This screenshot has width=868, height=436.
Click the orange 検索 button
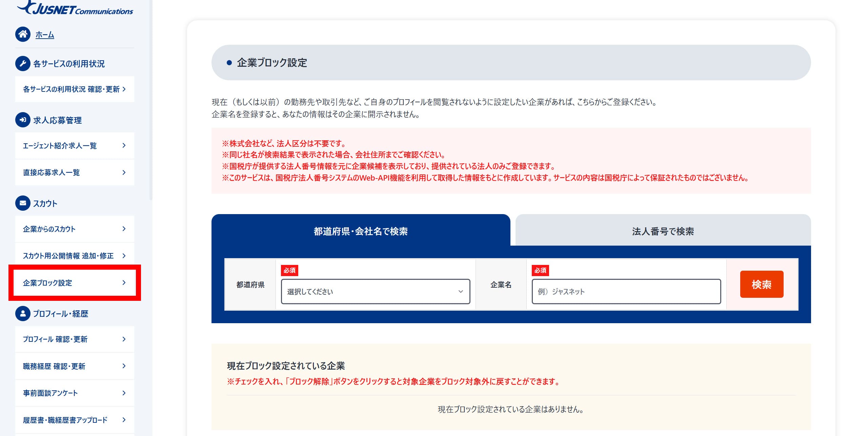point(762,284)
